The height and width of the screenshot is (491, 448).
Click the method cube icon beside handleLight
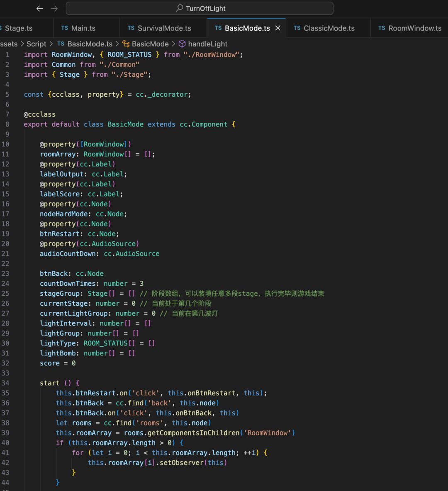point(182,44)
